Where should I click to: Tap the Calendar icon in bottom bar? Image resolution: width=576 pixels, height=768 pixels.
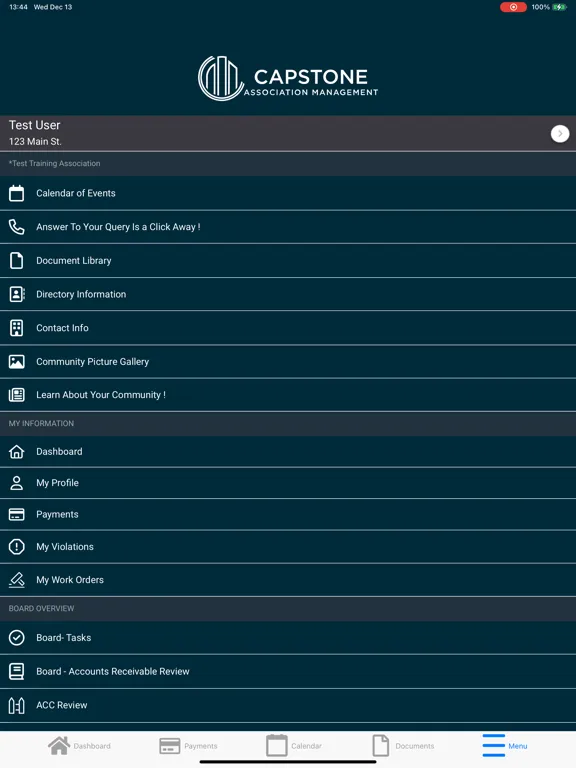click(x=277, y=745)
